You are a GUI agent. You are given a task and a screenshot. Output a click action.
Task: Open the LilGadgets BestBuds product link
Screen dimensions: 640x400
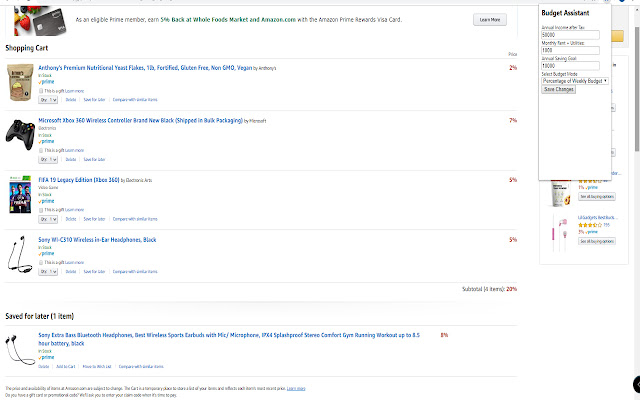click(x=598, y=218)
